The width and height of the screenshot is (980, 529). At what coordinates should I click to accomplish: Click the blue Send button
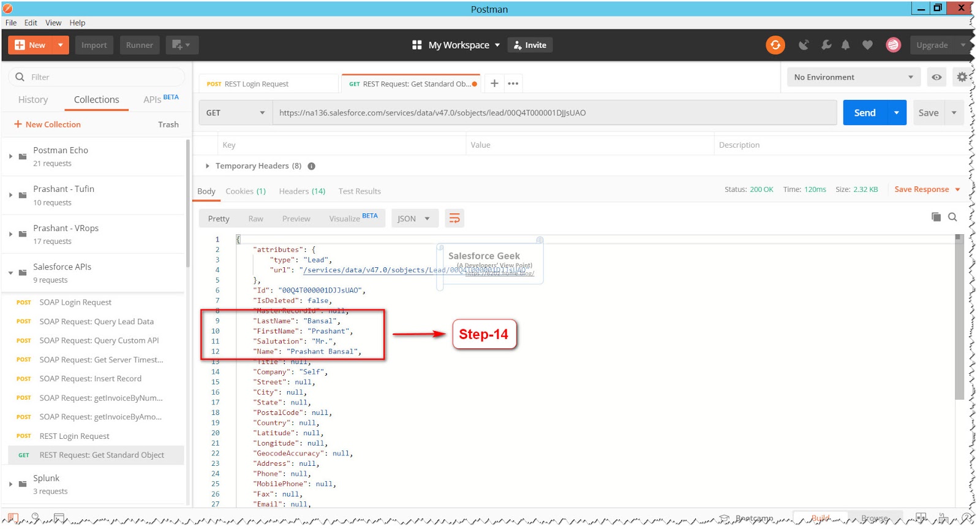click(865, 113)
